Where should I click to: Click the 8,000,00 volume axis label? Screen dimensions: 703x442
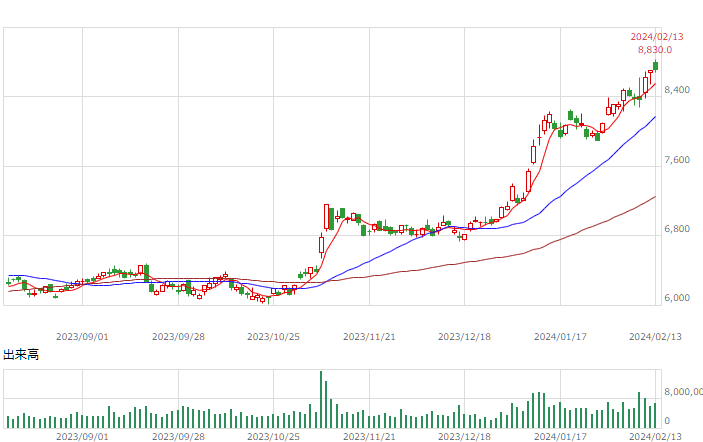click(x=683, y=392)
